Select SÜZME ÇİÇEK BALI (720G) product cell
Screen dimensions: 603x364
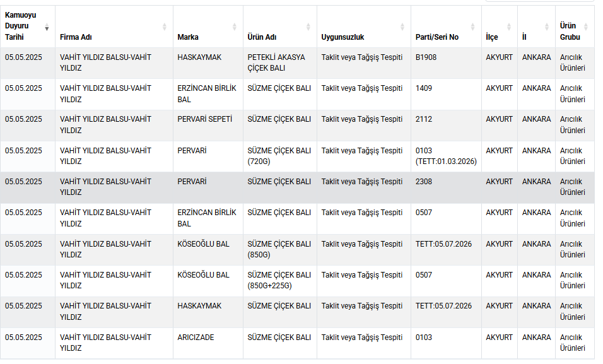pyautogui.click(x=279, y=156)
